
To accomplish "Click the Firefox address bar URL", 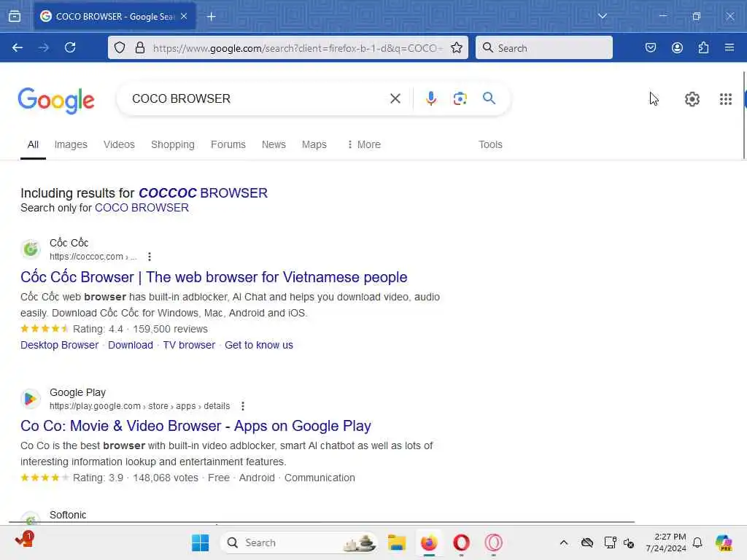I will [x=298, y=48].
